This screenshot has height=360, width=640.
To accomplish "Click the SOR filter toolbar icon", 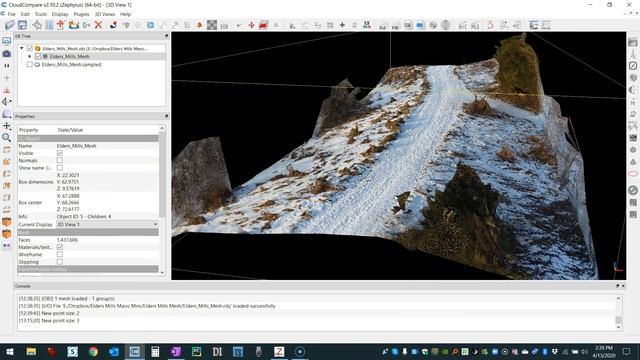I will (224, 26).
